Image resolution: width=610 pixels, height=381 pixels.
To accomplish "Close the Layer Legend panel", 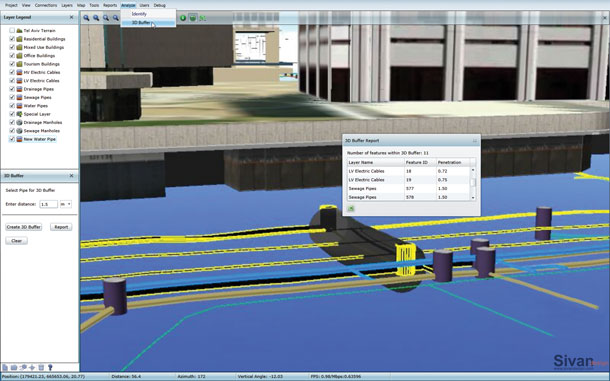I will click(x=71, y=17).
